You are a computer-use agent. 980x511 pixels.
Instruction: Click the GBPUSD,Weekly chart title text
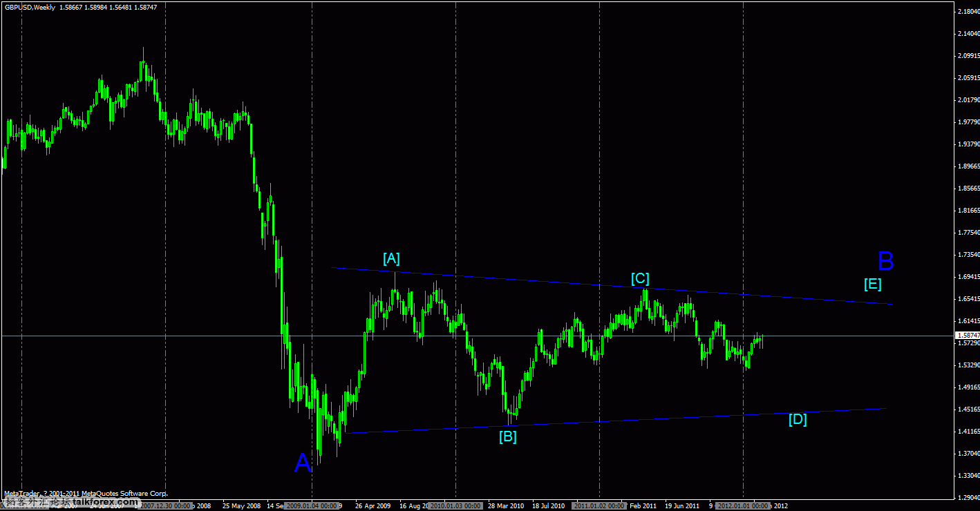tap(30, 6)
